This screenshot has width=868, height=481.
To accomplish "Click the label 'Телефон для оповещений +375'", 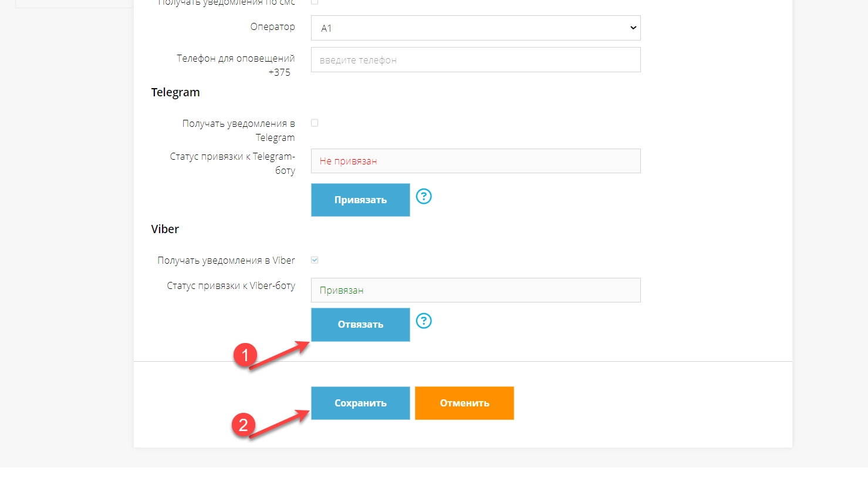I will tap(235, 65).
